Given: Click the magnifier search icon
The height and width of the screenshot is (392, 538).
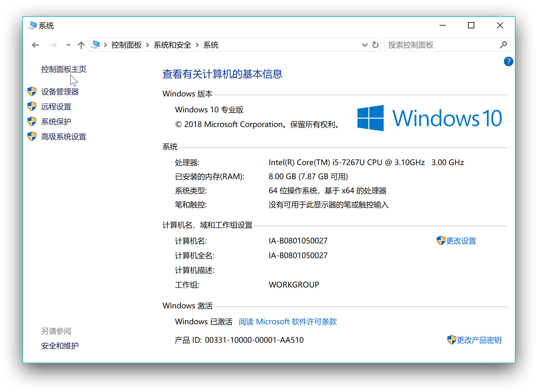Looking at the screenshot, I should point(503,45).
